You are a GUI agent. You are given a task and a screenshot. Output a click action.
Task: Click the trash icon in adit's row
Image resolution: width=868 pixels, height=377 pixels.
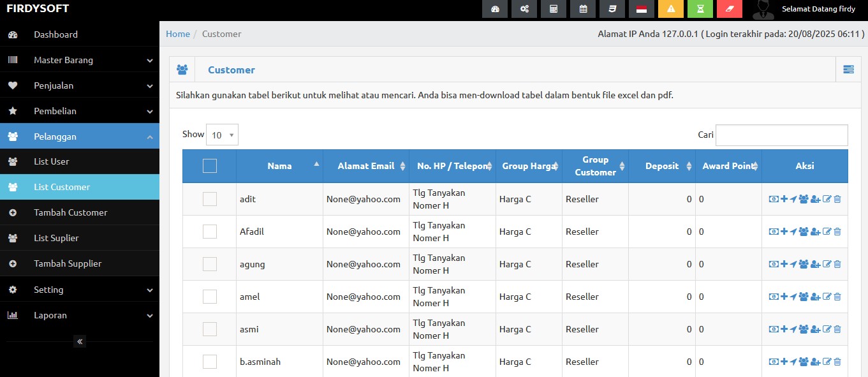[837, 199]
